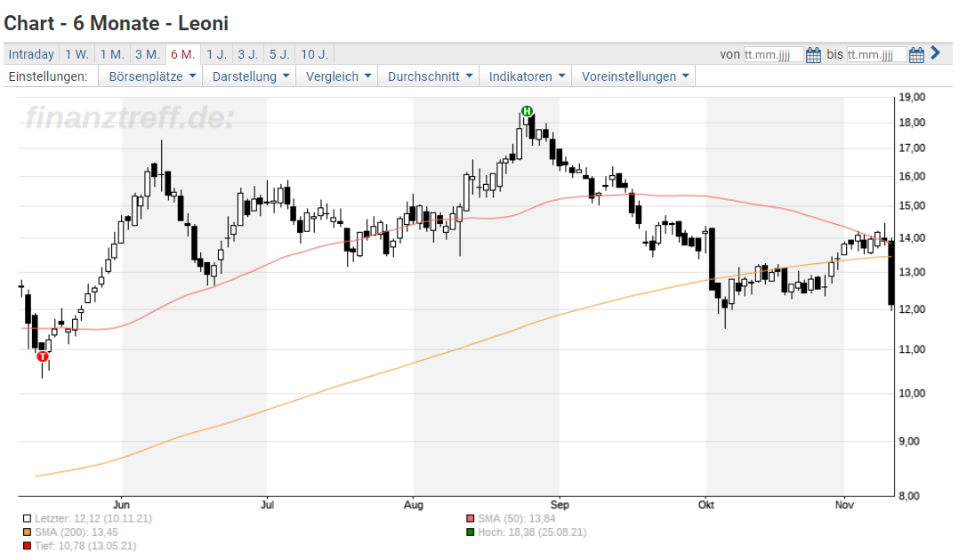The image size is (959, 560).
Task: Click 'SMA (50): 13,84' legend text
Action: click(517, 518)
